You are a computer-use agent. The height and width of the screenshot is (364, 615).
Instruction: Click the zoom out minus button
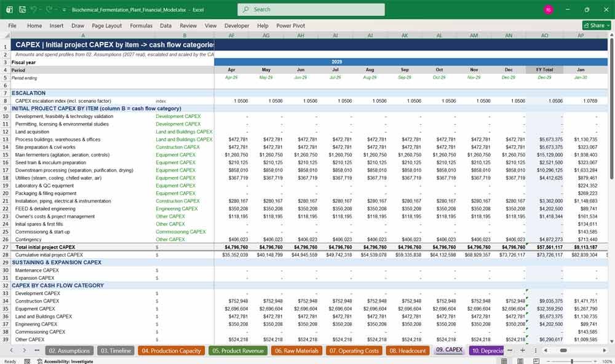549,362
